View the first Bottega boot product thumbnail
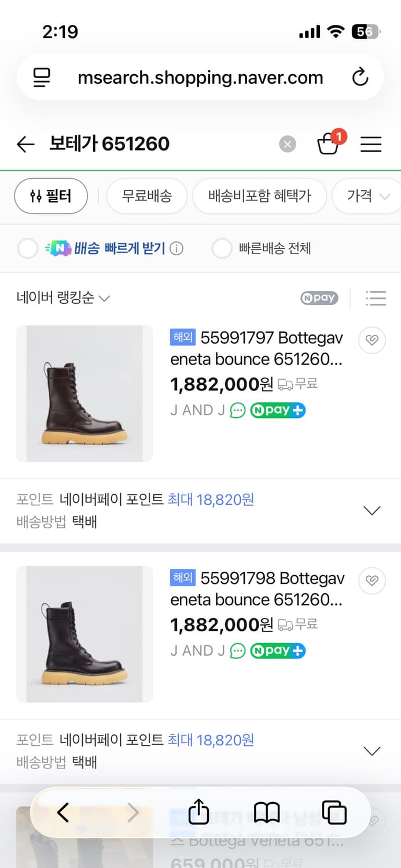Image resolution: width=401 pixels, height=868 pixels. point(84,393)
